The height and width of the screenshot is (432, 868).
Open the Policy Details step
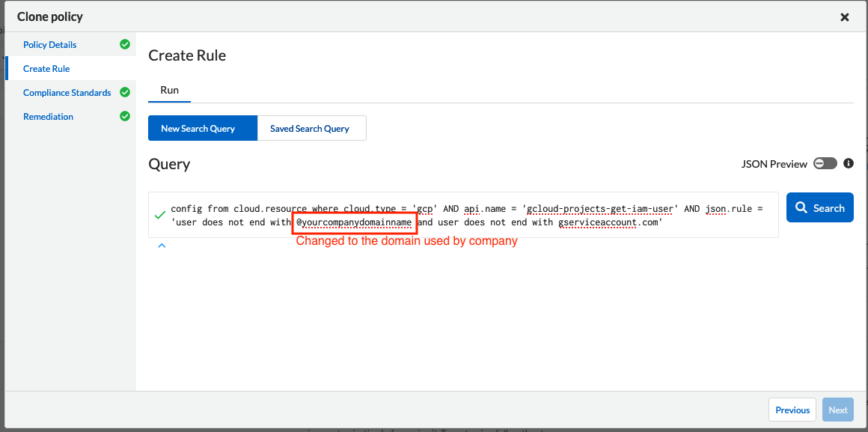(50, 45)
